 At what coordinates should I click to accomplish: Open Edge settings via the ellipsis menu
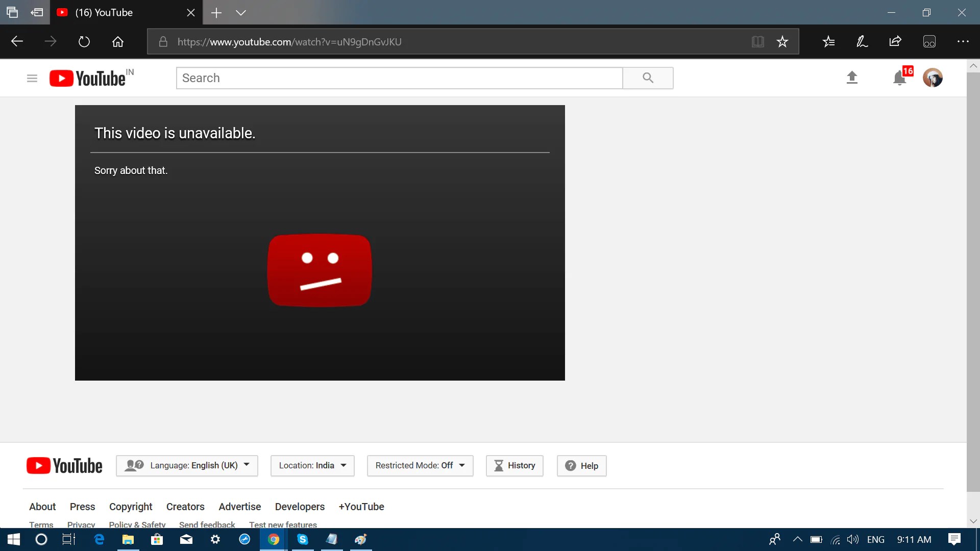962,41
